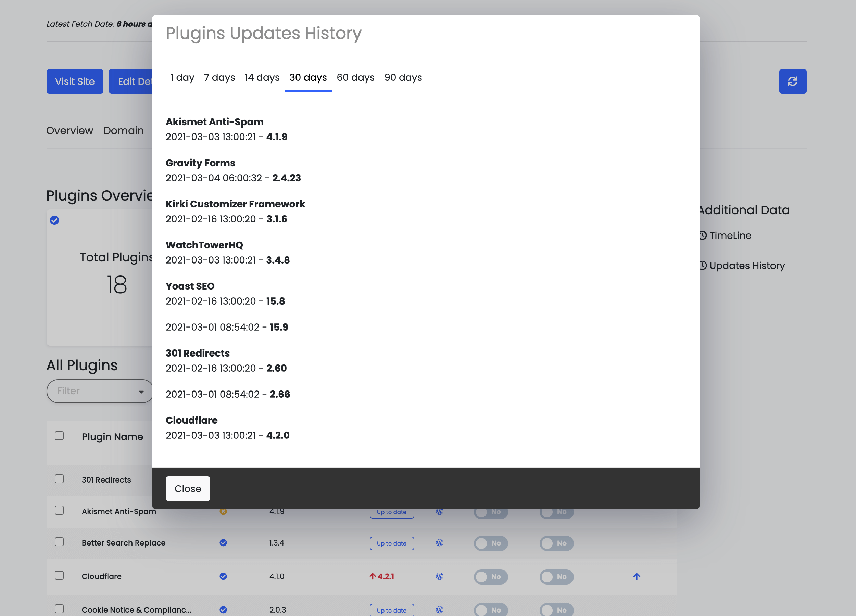Screen dimensions: 856x616
Task: Select all plugins via header checkbox
Action: (59, 436)
